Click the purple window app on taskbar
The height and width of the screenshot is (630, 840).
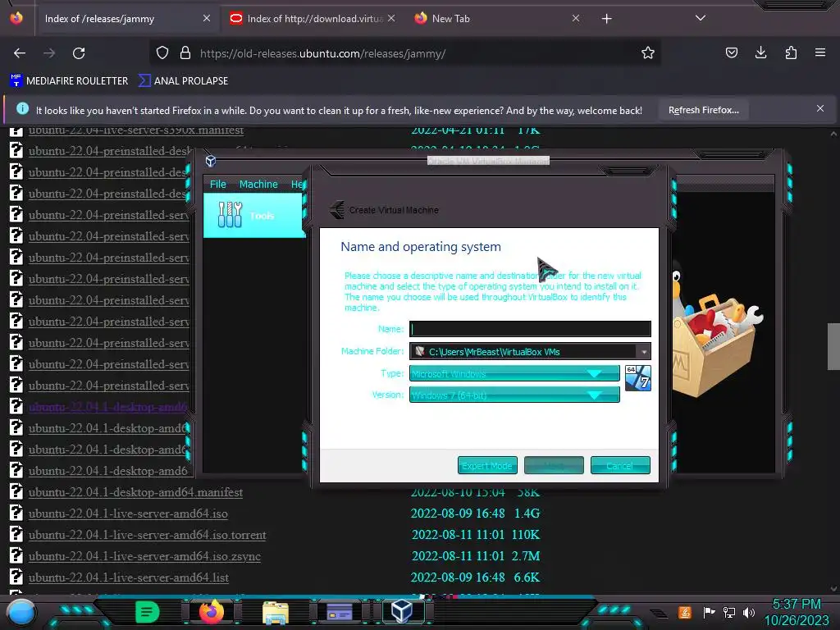339,611
